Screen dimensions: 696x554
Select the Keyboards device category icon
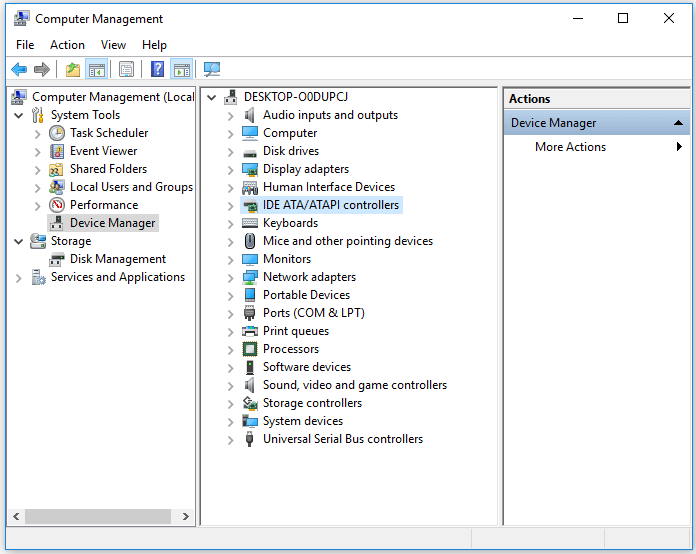(250, 223)
